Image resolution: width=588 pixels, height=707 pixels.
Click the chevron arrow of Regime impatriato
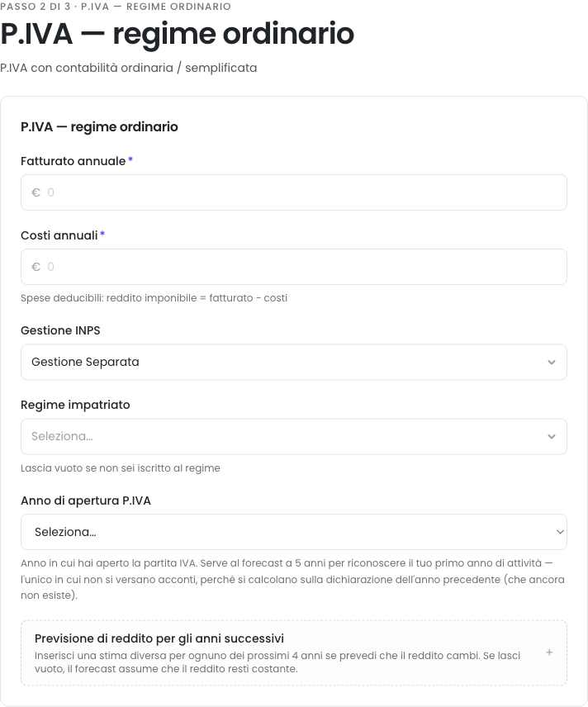(552, 436)
